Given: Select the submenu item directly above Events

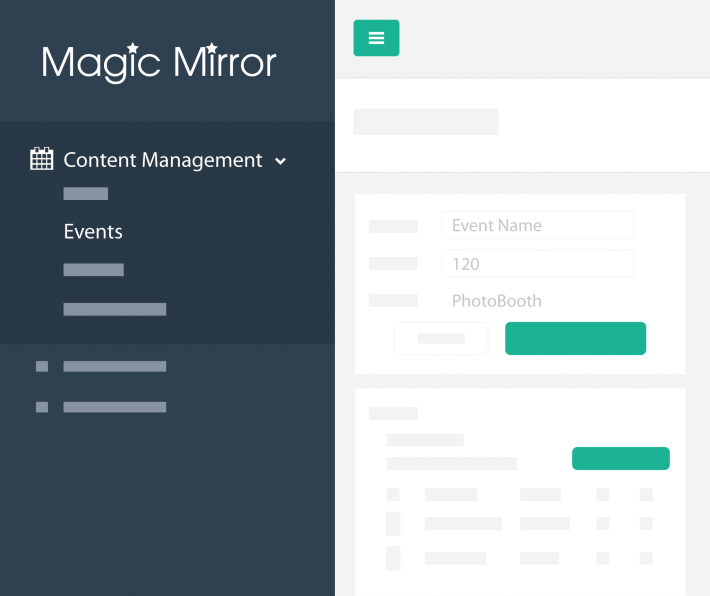Looking at the screenshot, I should pyautogui.click(x=86, y=194).
